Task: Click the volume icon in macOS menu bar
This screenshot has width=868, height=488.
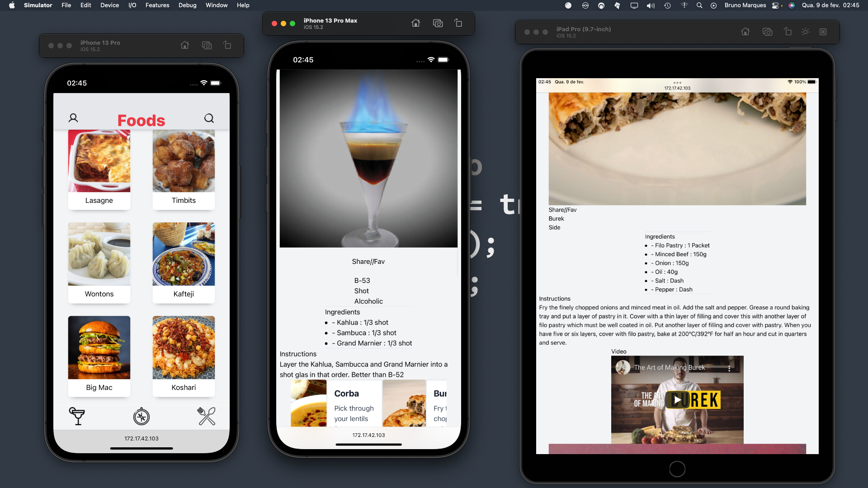Action: (x=651, y=5)
